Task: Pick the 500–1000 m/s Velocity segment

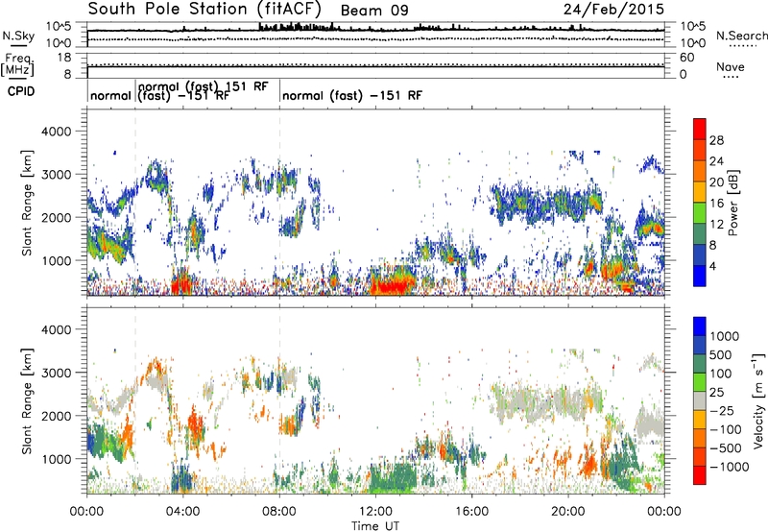Action: 700,346
